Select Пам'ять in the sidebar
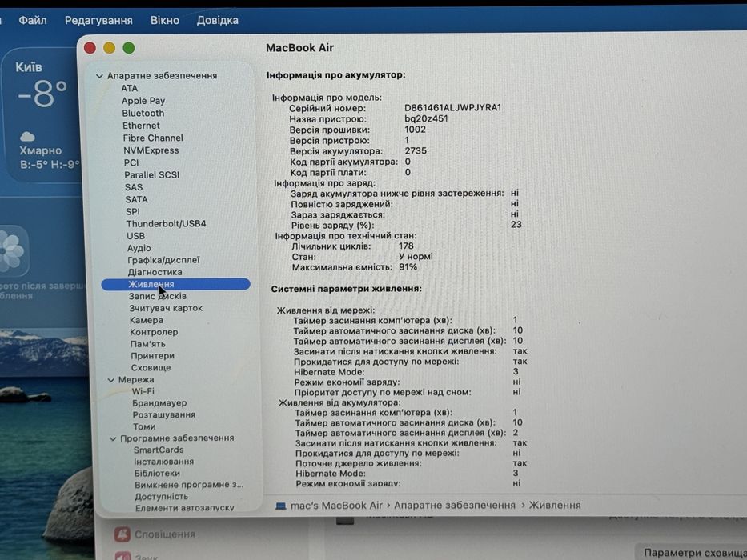The image size is (747, 560). [x=147, y=344]
